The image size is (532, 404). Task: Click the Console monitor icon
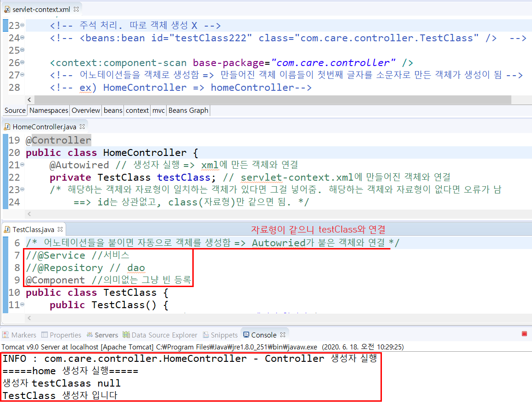click(x=246, y=334)
